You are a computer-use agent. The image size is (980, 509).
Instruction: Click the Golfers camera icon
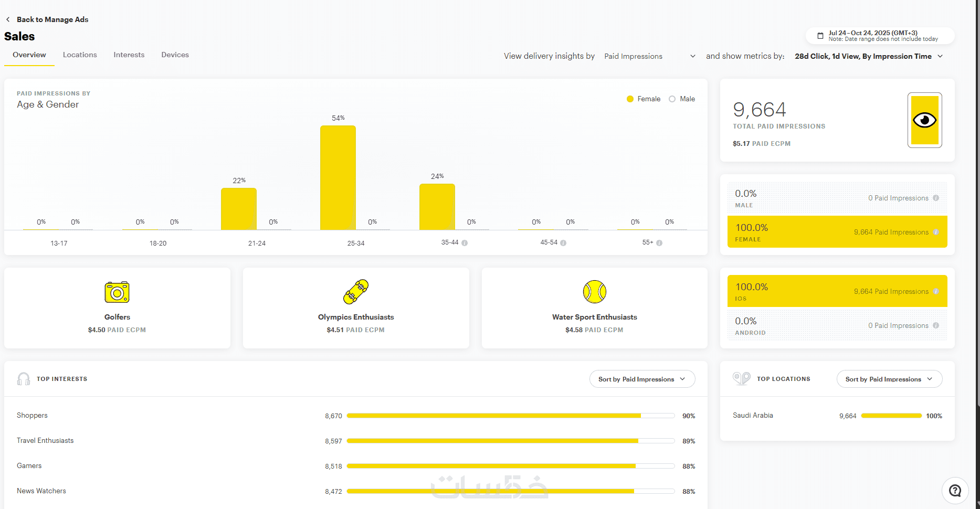[x=117, y=292]
